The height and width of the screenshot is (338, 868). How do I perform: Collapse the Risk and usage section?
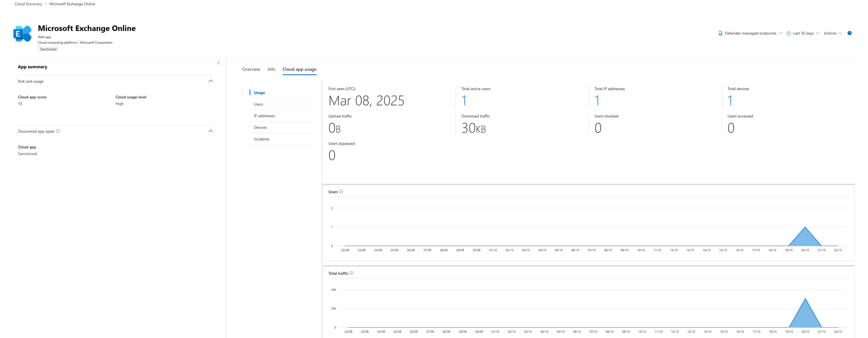[x=210, y=81]
